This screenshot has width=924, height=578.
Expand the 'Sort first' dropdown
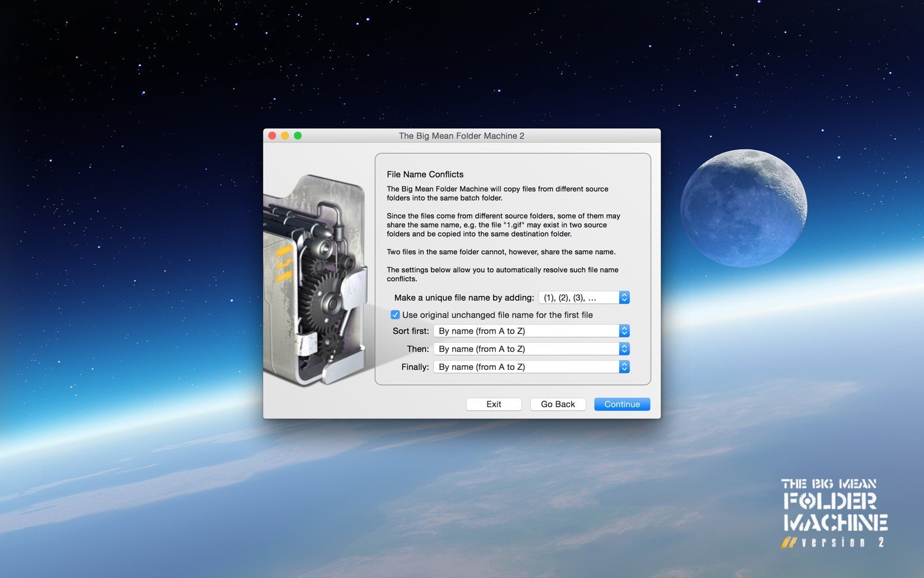tap(531, 331)
